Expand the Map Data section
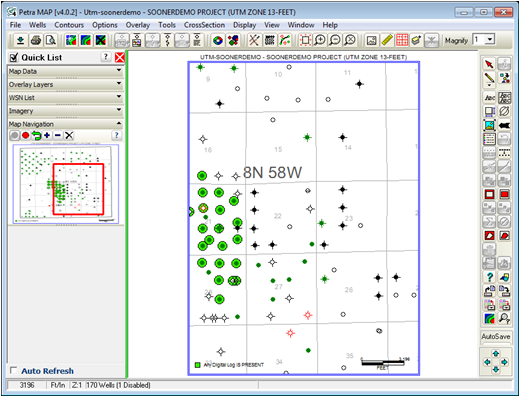This screenshot has height=397, width=520. click(65, 71)
